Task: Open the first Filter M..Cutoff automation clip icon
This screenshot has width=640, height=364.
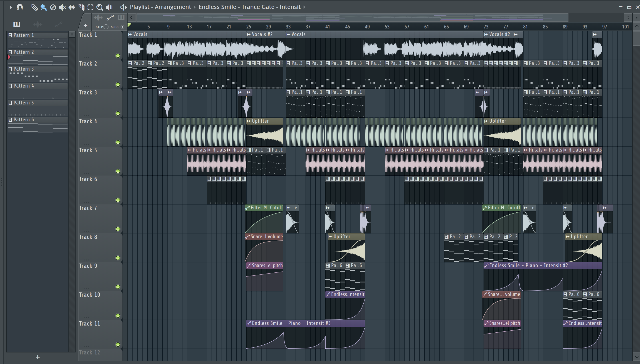Action: pos(248,208)
